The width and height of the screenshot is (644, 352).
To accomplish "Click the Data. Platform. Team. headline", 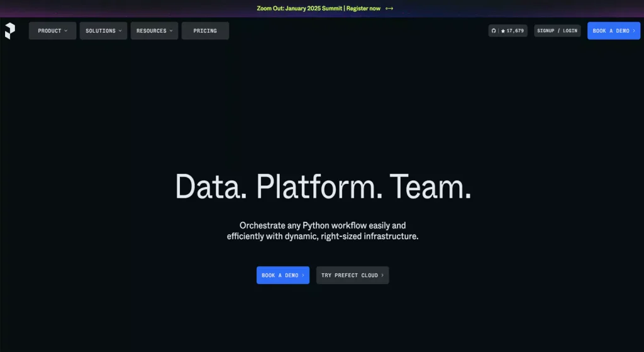I will pos(323,187).
